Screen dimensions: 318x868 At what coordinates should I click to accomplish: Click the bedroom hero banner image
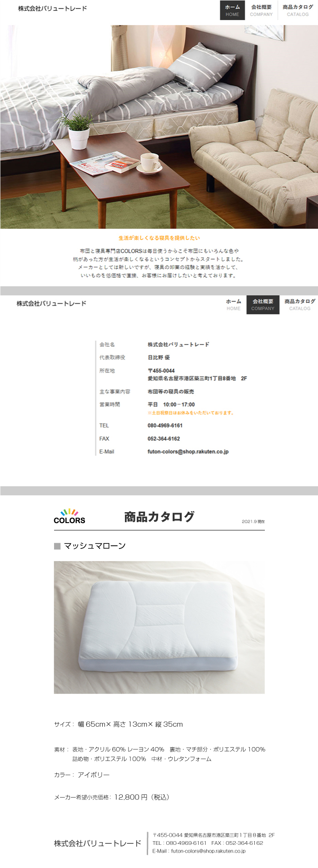(x=159, y=126)
